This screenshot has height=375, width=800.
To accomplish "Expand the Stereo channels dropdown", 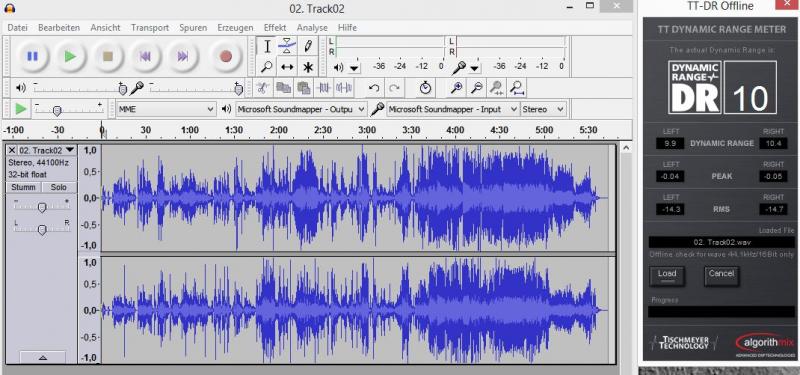I will click(543, 109).
